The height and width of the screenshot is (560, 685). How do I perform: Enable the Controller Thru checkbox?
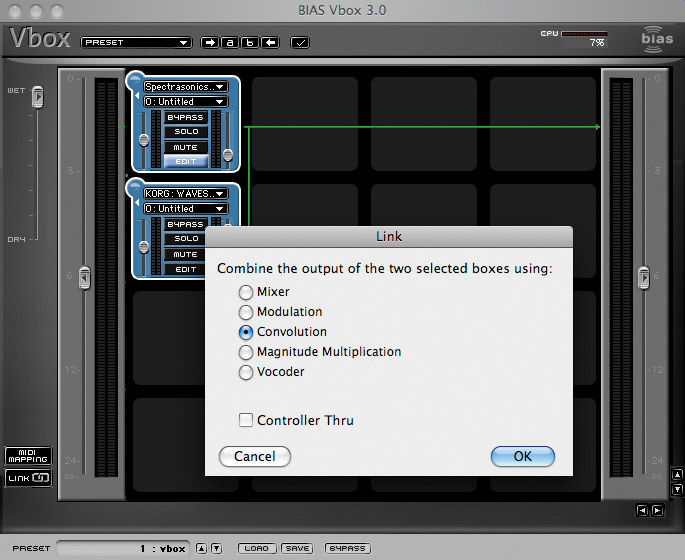[x=246, y=420]
